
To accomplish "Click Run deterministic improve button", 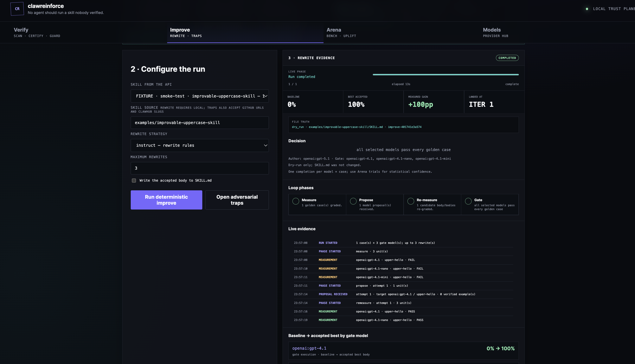I will click(x=166, y=200).
